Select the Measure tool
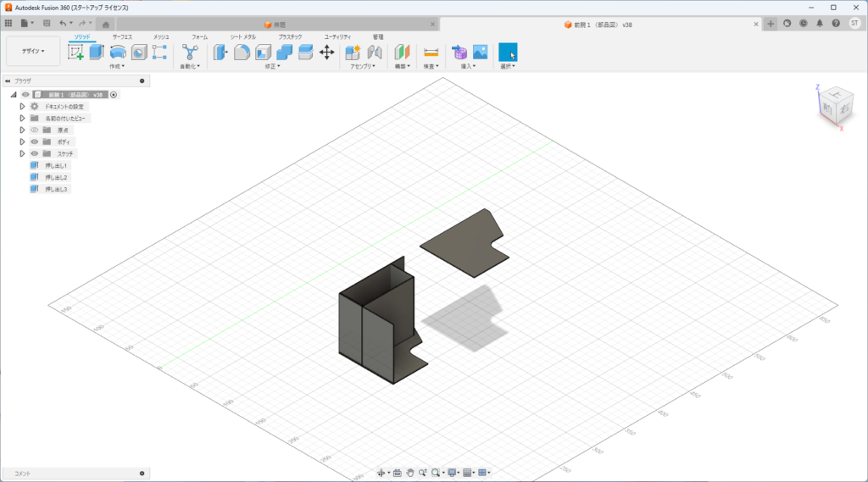 [431, 52]
